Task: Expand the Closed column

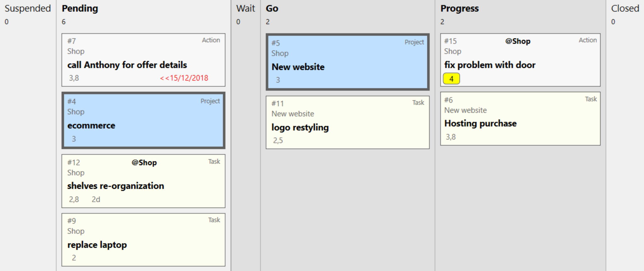Action: pyautogui.click(x=625, y=8)
